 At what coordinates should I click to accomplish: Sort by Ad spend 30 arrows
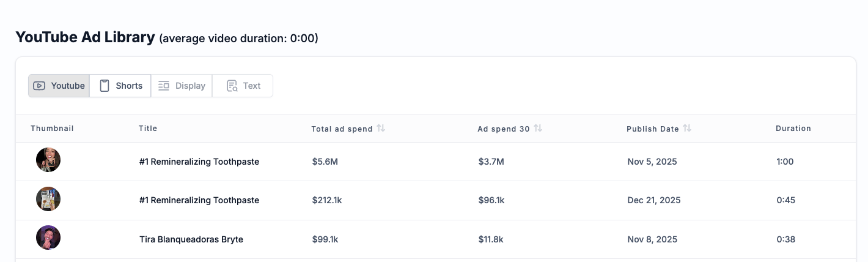pyautogui.click(x=538, y=128)
